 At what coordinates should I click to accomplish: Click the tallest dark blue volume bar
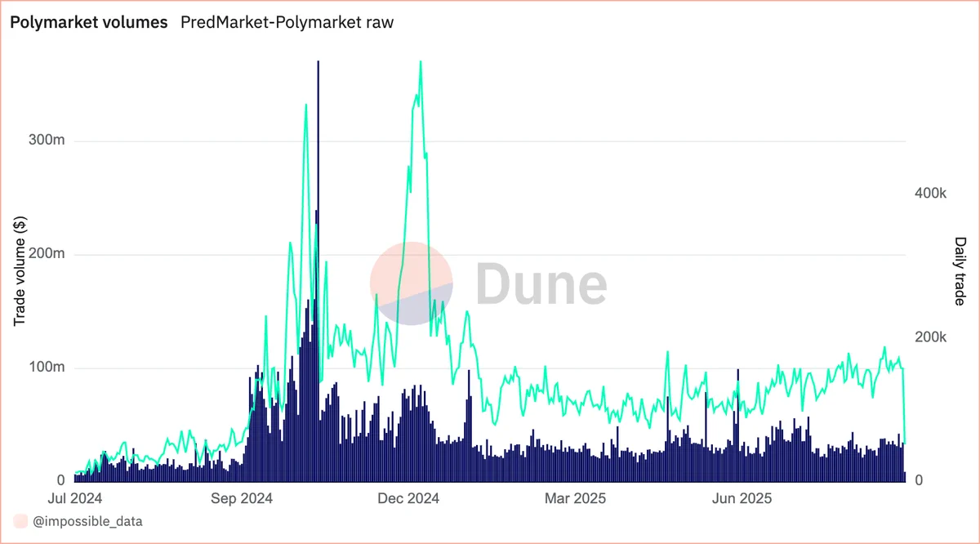pos(318,270)
